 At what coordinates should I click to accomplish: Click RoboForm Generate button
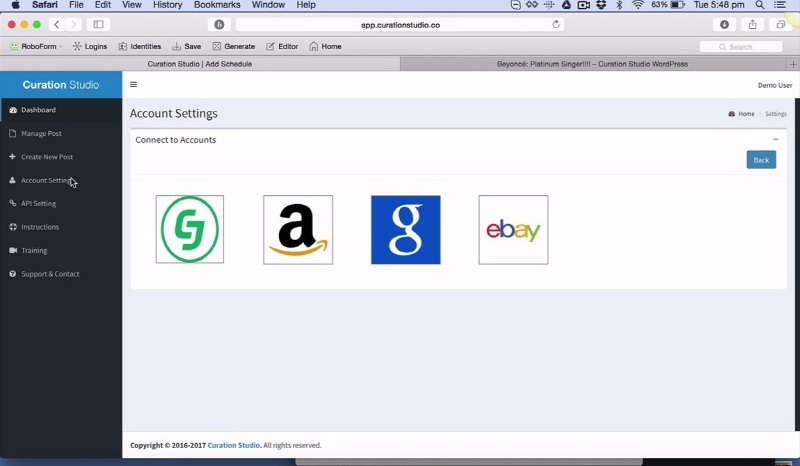234,46
